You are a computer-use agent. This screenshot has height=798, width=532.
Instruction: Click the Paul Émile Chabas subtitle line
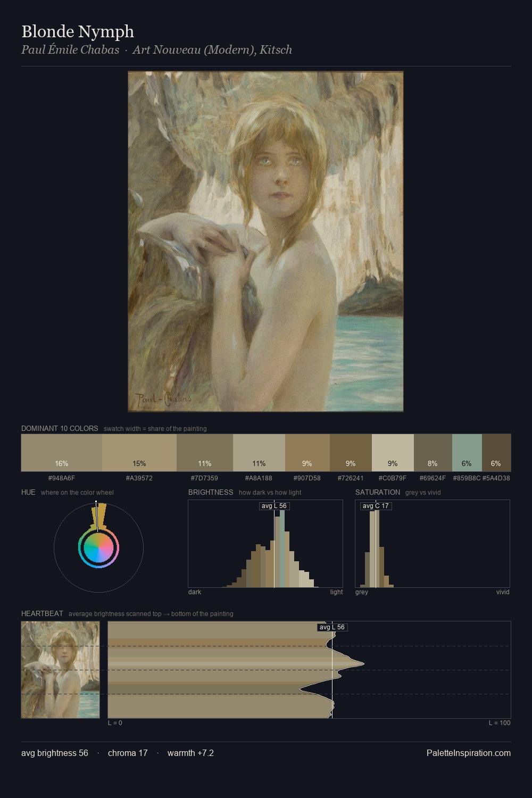(x=156, y=49)
